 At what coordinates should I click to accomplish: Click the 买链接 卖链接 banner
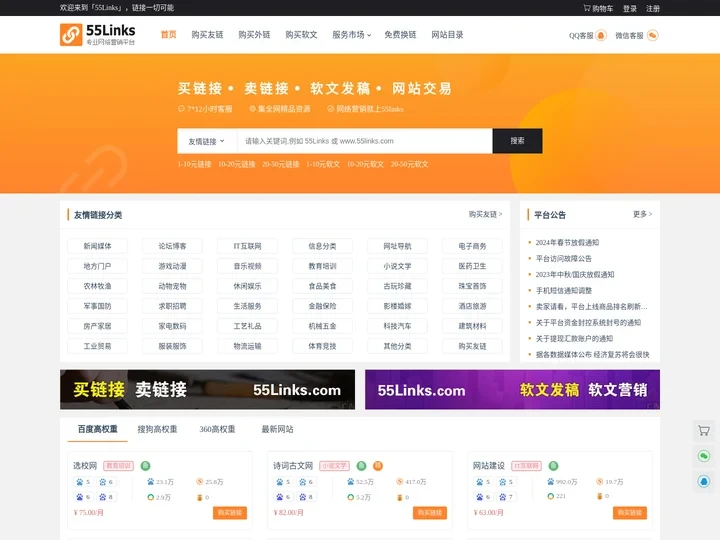tap(207, 389)
